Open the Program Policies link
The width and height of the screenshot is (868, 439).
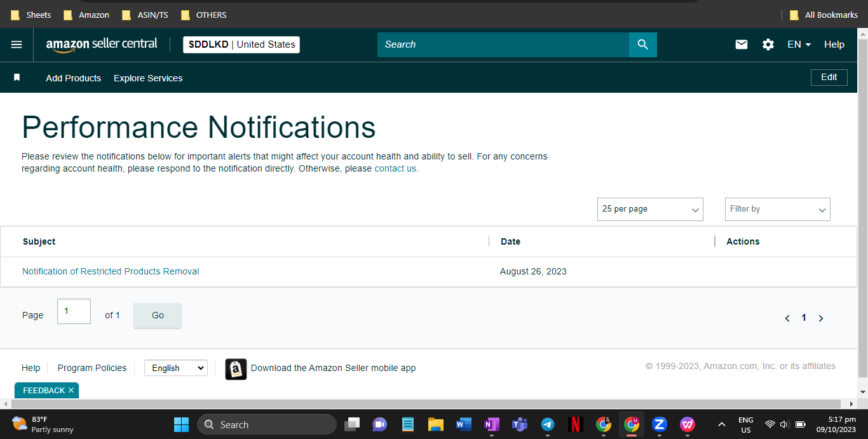(92, 368)
